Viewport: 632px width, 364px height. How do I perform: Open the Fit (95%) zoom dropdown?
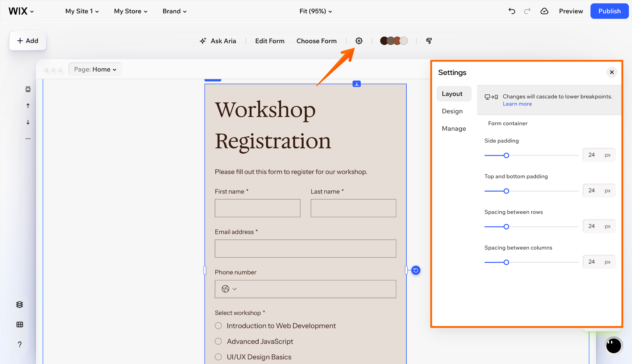316,11
